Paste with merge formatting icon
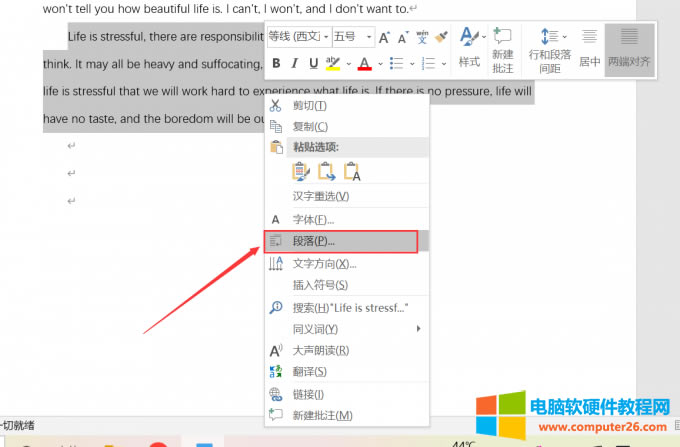Viewport: 680px width, 447px height. pos(326,172)
